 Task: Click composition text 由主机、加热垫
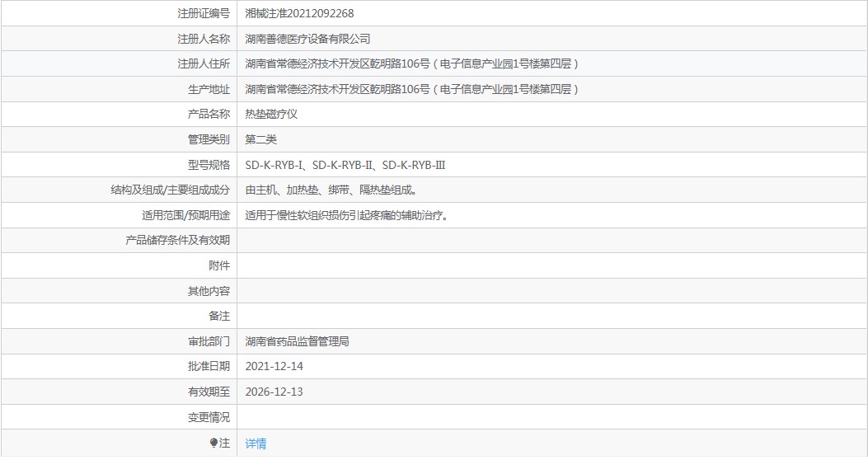(x=282, y=190)
